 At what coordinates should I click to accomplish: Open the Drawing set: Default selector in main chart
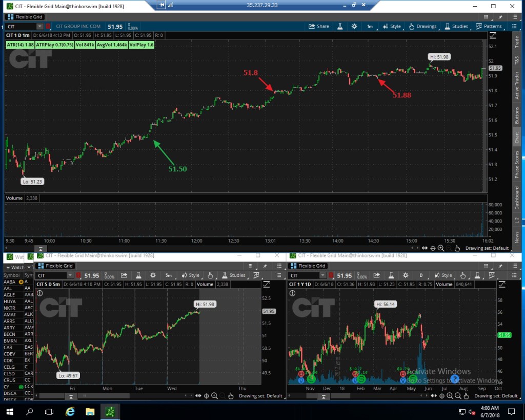486,248
